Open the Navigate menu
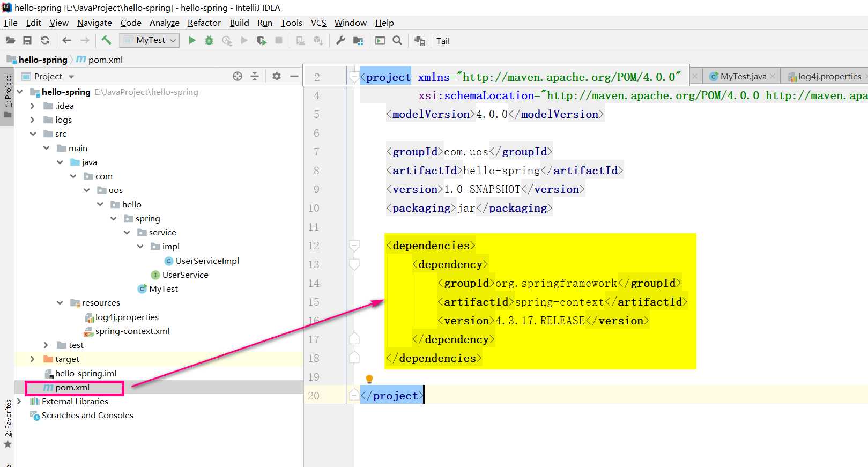Image resolution: width=868 pixels, height=467 pixels. click(94, 23)
